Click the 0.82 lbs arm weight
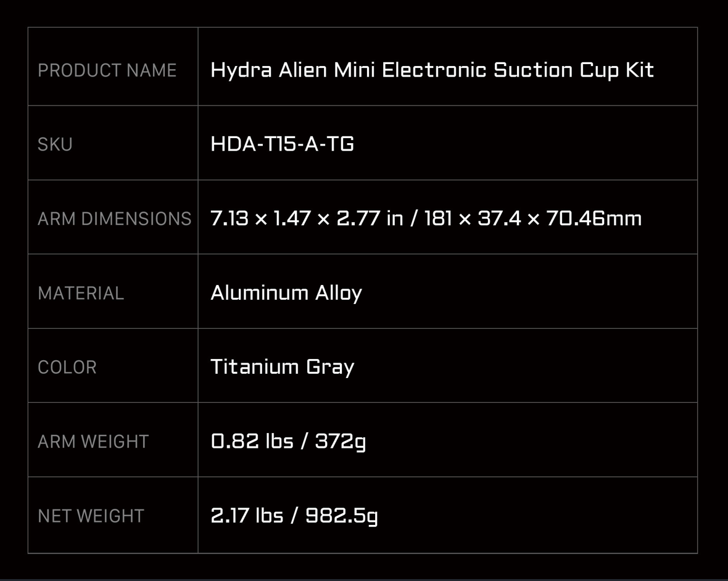This screenshot has width=728, height=581. pyautogui.click(x=252, y=441)
